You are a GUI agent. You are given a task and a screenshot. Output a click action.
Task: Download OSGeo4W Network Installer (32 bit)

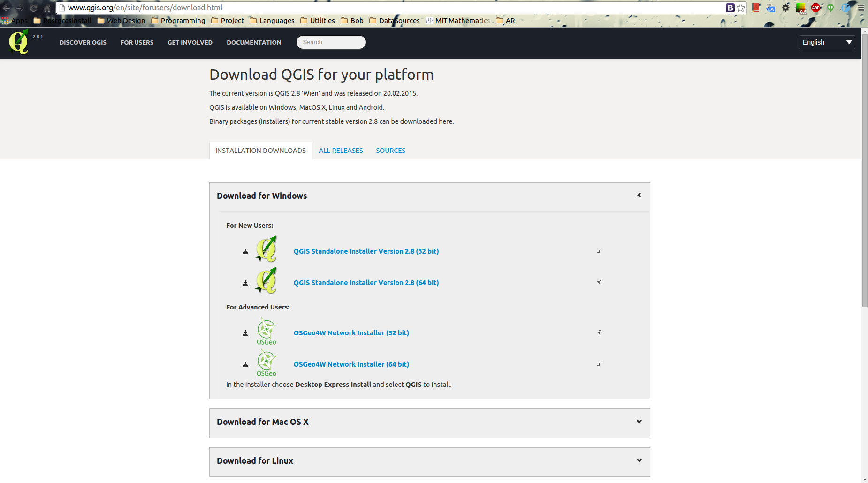(351, 333)
